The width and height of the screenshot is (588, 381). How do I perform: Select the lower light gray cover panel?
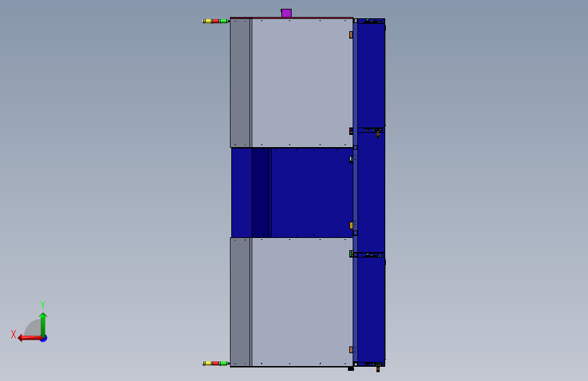click(x=302, y=302)
